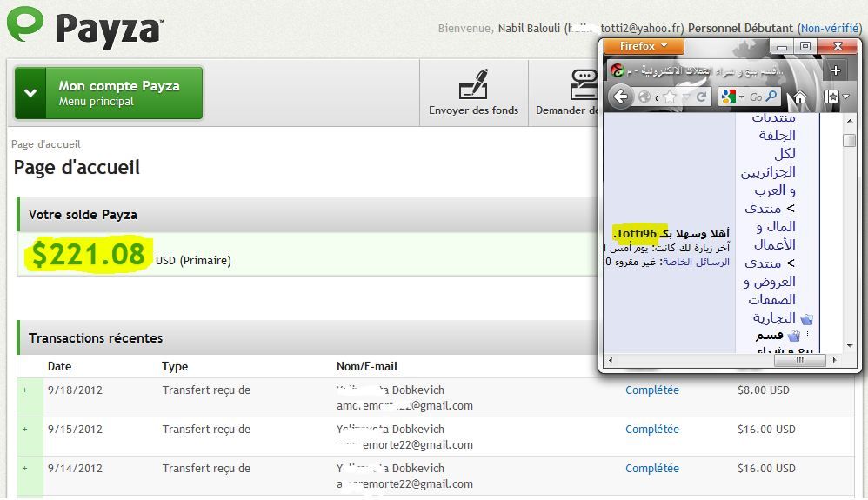The image size is (868, 500).
Task: Open the Envoyer des fonds pencil icon
Action: tap(474, 84)
